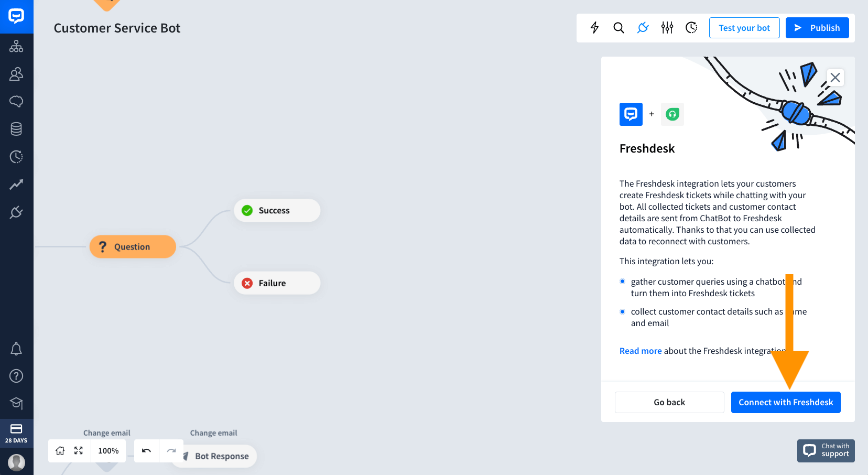Click the lightning bolt icon in toolbar
This screenshot has width=868, height=475.
[594, 28]
